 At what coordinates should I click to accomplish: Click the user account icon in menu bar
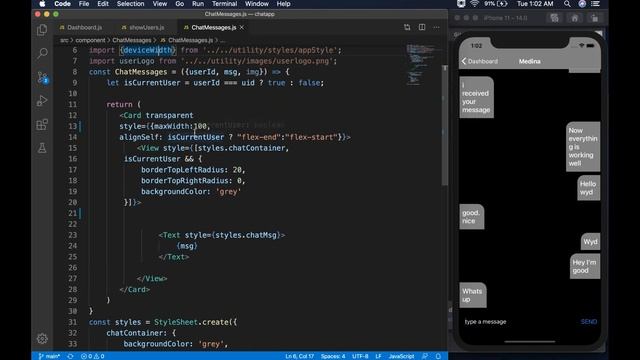[582, 4]
